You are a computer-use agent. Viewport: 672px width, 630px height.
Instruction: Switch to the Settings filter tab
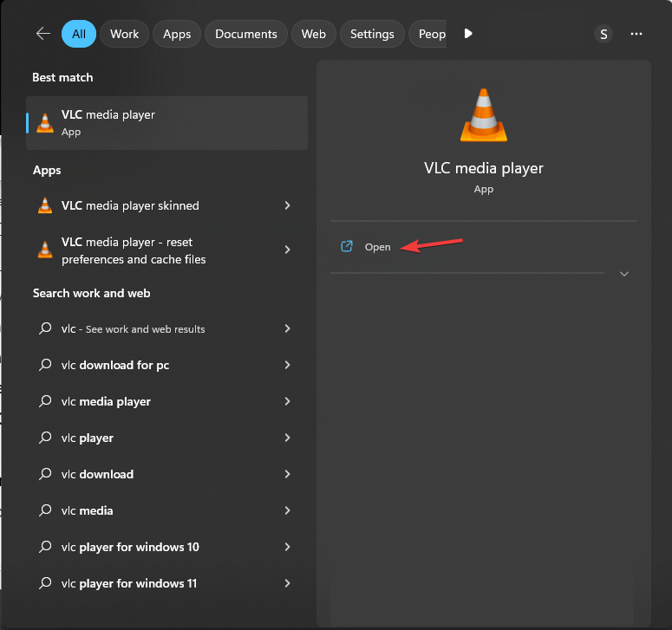[x=372, y=34]
